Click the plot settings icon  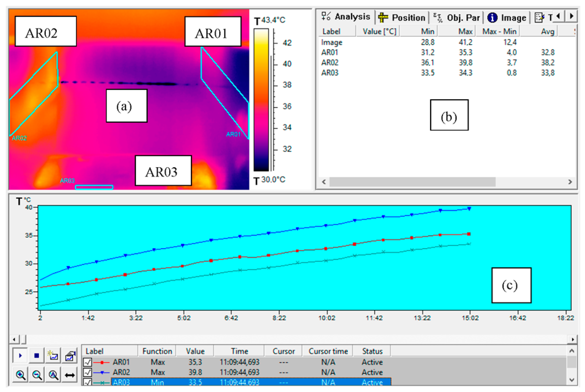[70, 355]
